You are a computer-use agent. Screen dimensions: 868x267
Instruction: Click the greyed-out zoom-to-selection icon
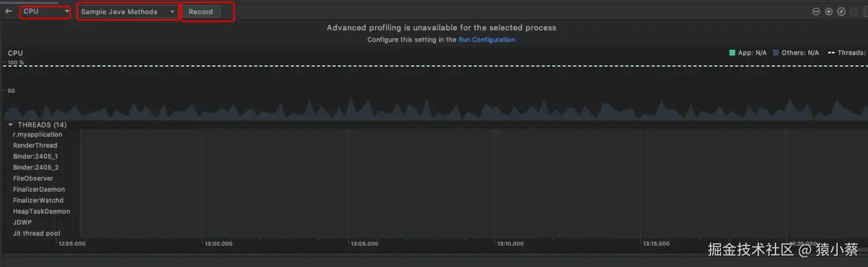854,12
